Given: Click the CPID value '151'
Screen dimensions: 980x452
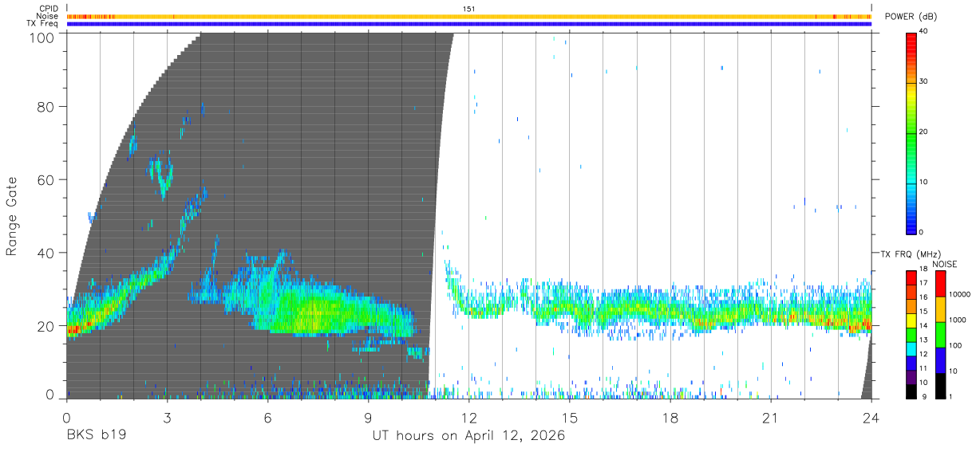Looking at the screenshot, I should click(x=468, y=9).
